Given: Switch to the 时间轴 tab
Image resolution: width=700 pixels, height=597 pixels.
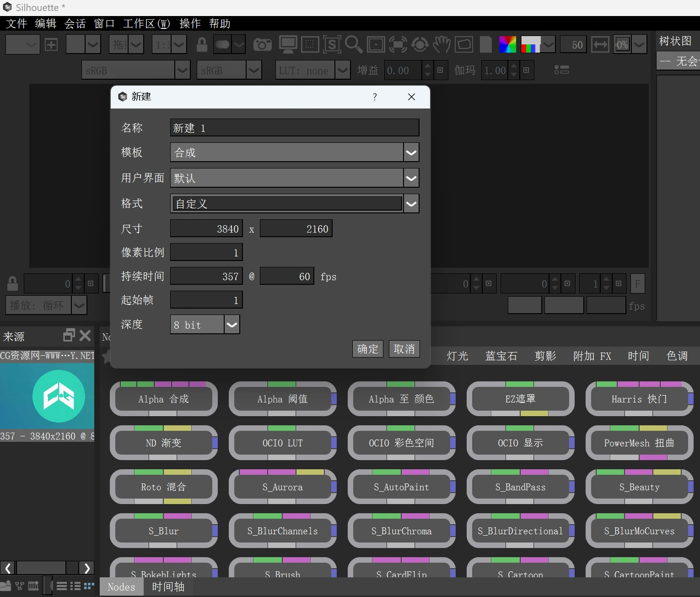Looking at the screenshot, I should [168, 587].
